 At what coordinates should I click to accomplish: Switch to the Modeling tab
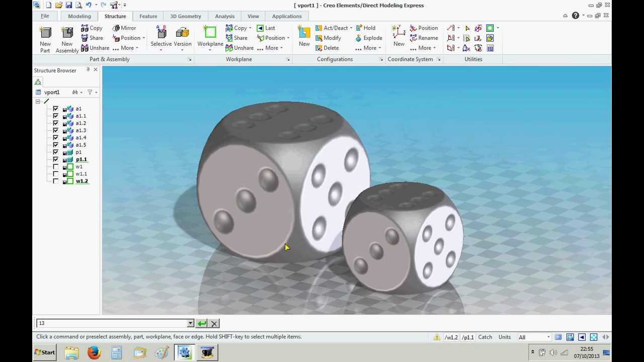point(79,16)
